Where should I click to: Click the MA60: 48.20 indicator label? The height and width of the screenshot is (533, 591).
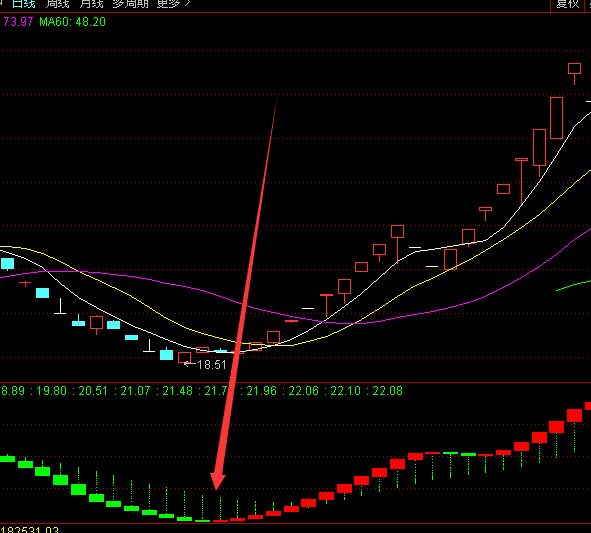tap(72, 22)
